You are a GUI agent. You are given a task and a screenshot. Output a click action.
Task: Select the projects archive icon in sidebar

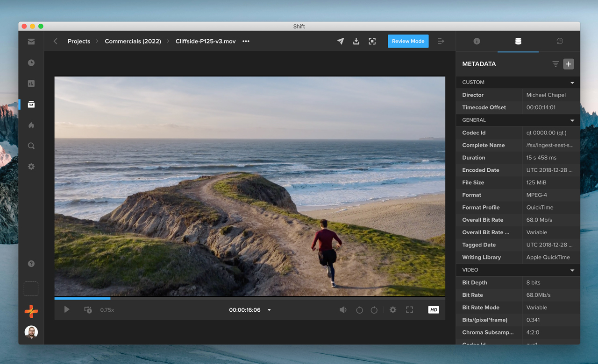tap(31, 104)
